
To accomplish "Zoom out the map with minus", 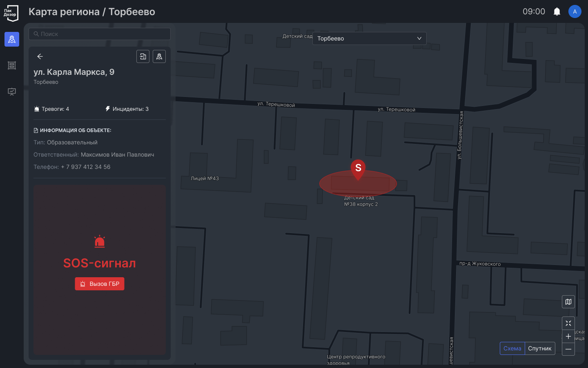I will tap(568, 349).
